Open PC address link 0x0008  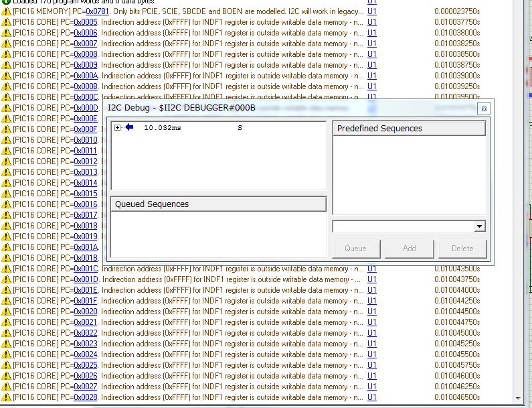click(x=86, y=54)
